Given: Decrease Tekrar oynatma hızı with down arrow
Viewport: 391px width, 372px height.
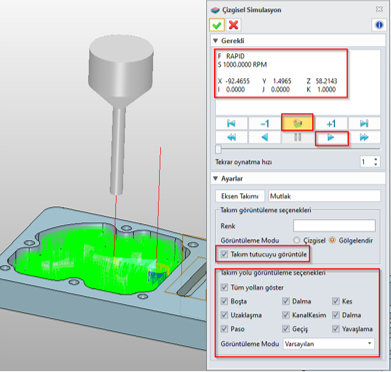Looking at the screenshot, I should pyautogui.click(x=376, y=164).
